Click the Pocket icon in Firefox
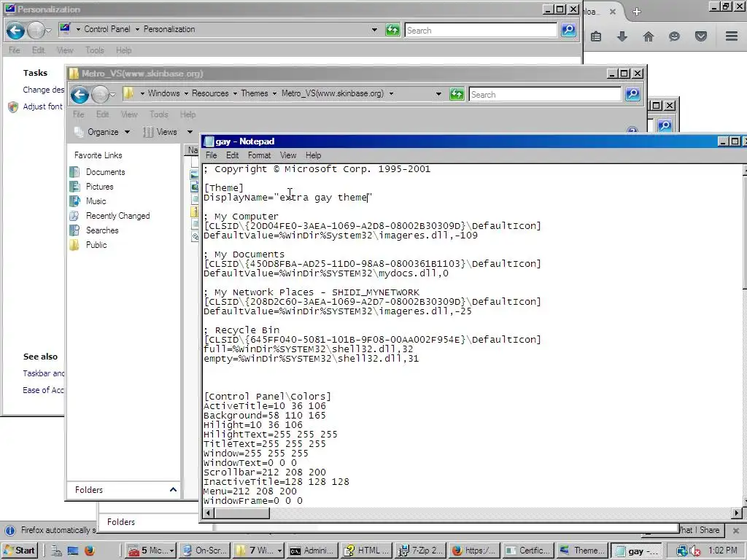The width and height of the screenshot is (747, 560). tap(701, 36)
